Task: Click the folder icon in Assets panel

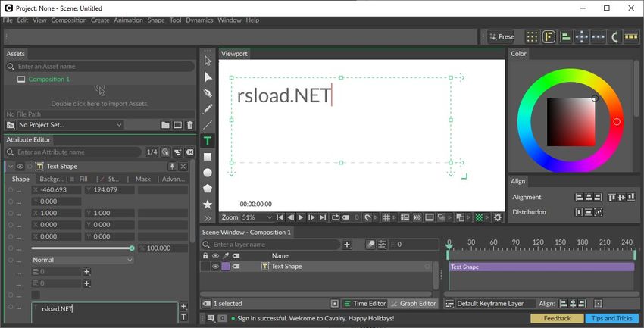Action: tap(165, 125)
